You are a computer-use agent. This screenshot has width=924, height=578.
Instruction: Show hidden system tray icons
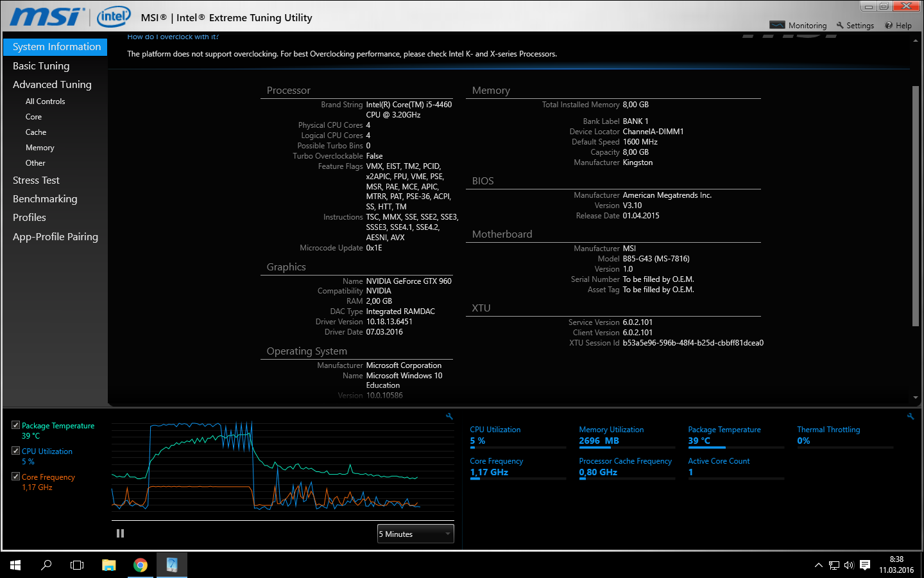(x=818, y=565)
